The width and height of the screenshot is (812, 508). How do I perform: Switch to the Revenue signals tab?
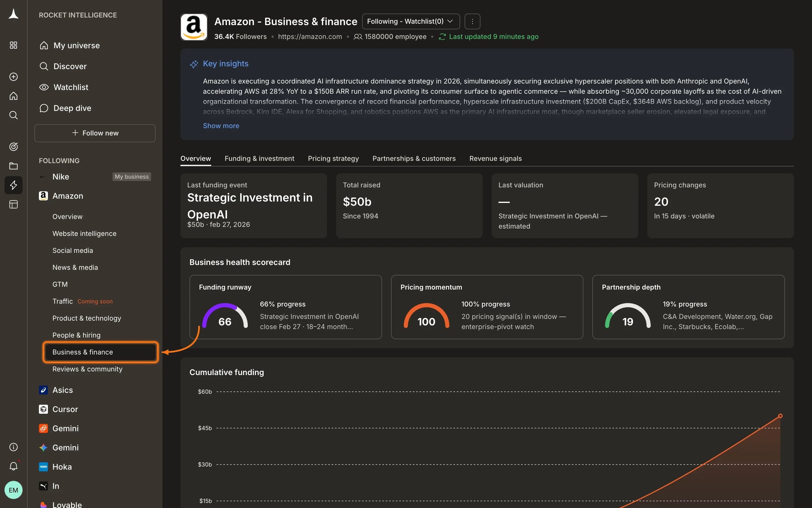pyautogui.click(x=495, y=158)
